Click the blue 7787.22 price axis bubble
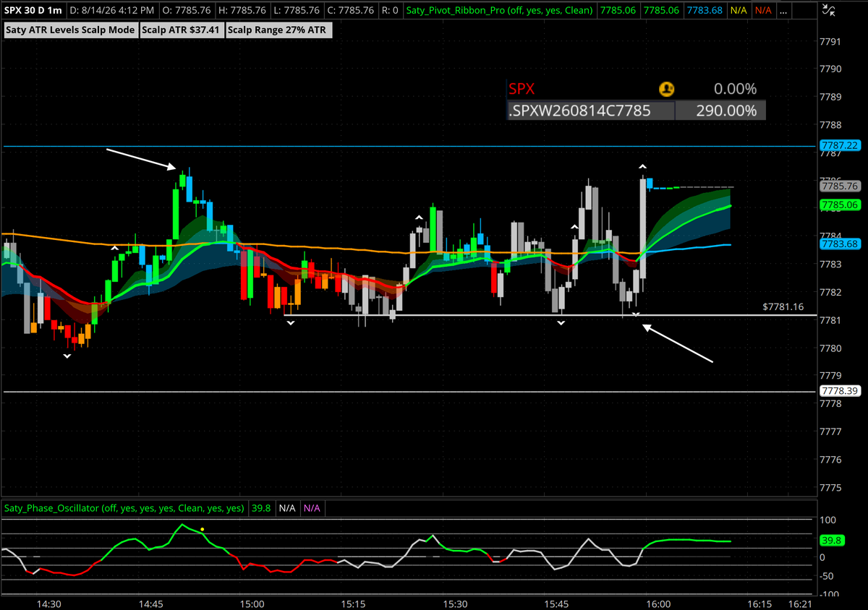This screenshot has width=868, height=610. 839,145
